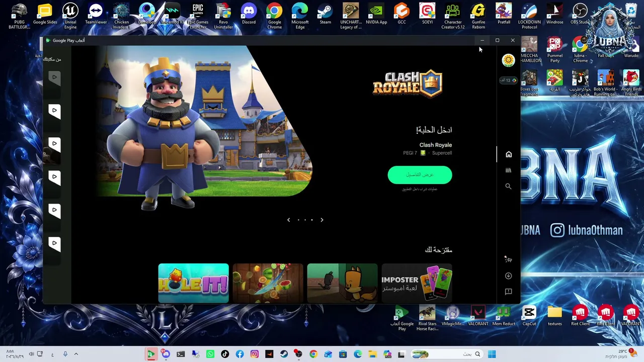Open search in Google Play Games sidebar

coord(508,187)
